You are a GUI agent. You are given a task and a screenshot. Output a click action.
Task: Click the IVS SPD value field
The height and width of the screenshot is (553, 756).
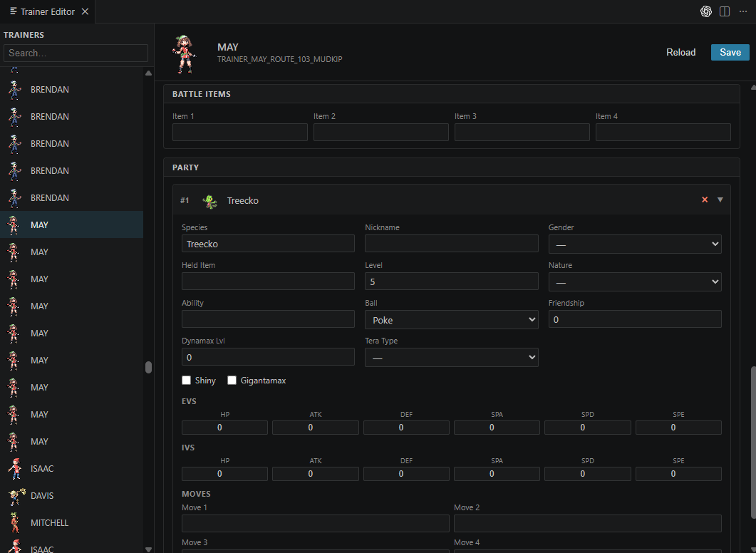588,473
